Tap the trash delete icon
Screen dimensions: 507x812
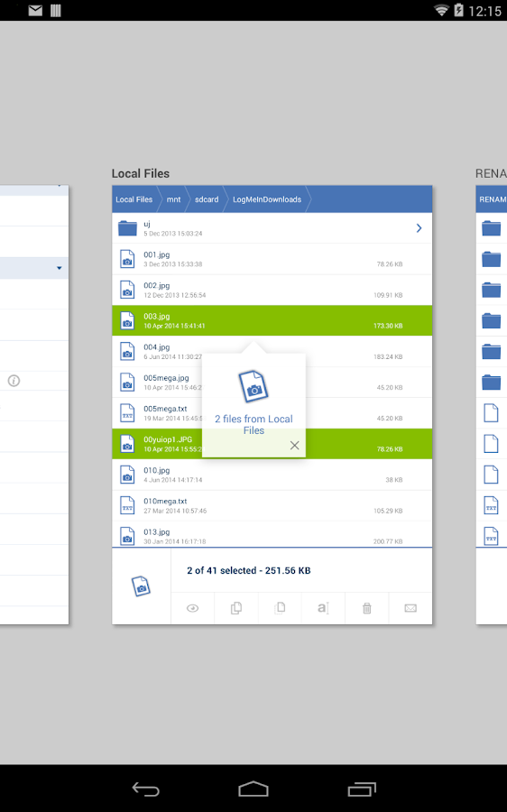tap(366, 608)
